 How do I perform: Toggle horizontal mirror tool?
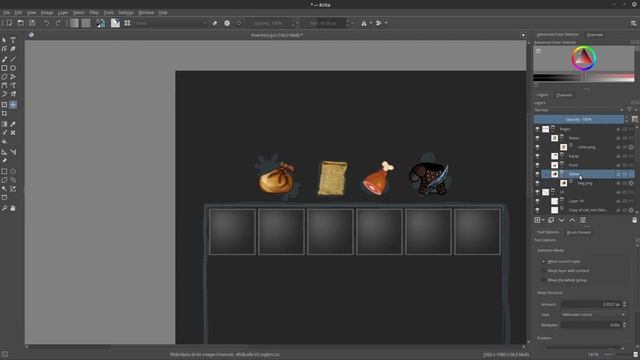coord(364,23)
